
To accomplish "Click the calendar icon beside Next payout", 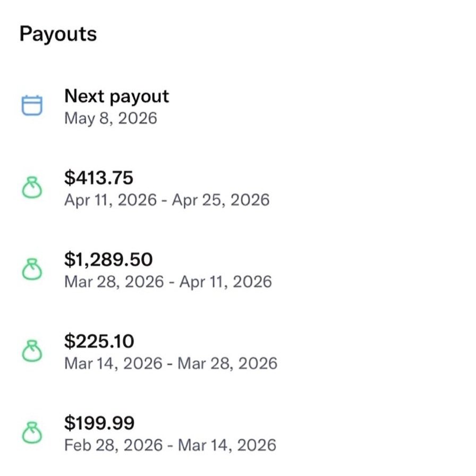I will (x=32, y=105).
